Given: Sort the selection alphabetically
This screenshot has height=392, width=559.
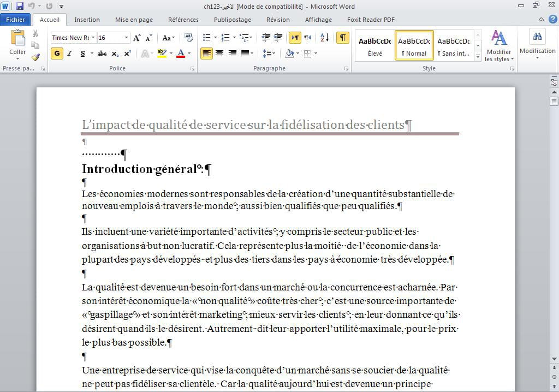Looking at the screenshot, I should pos(324,38).
